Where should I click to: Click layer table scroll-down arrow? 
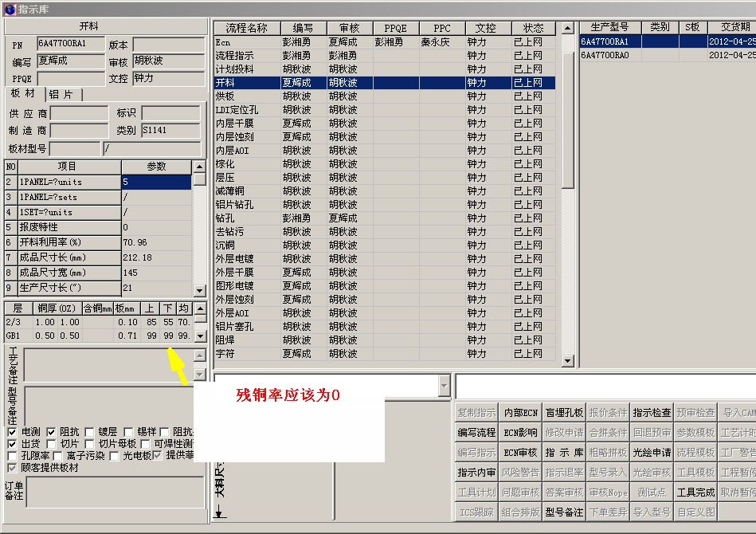tap(201, 336)
